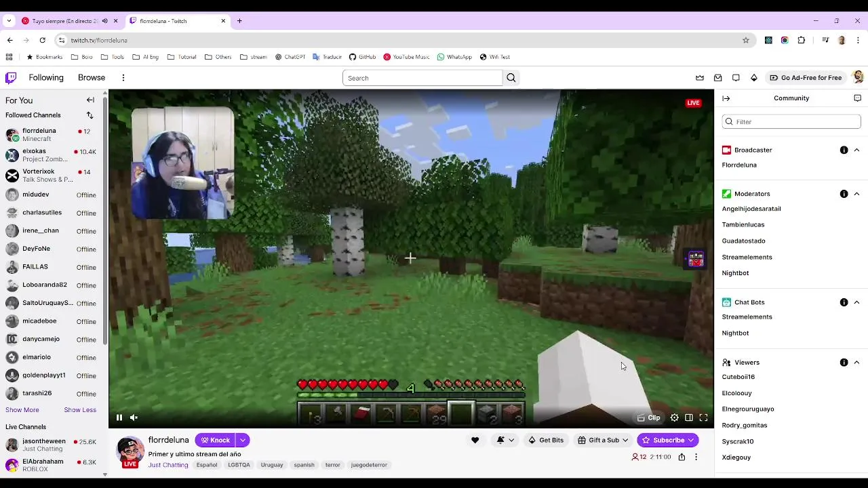Collapse the Chat Bots section
Screen dimensions: 868x488
[856, 302]
